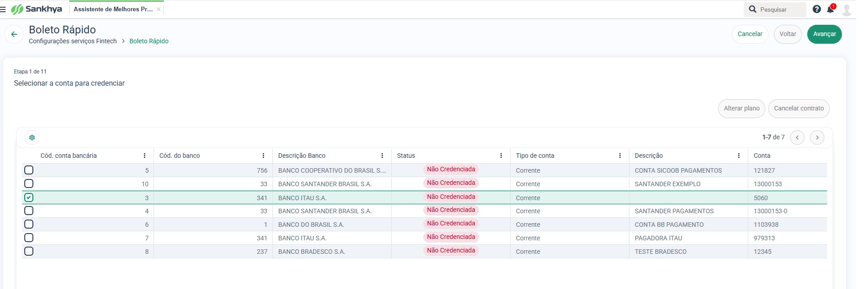Click the Avançar button
This screenshot has width=868, height=289.
(x=824, y=34)
